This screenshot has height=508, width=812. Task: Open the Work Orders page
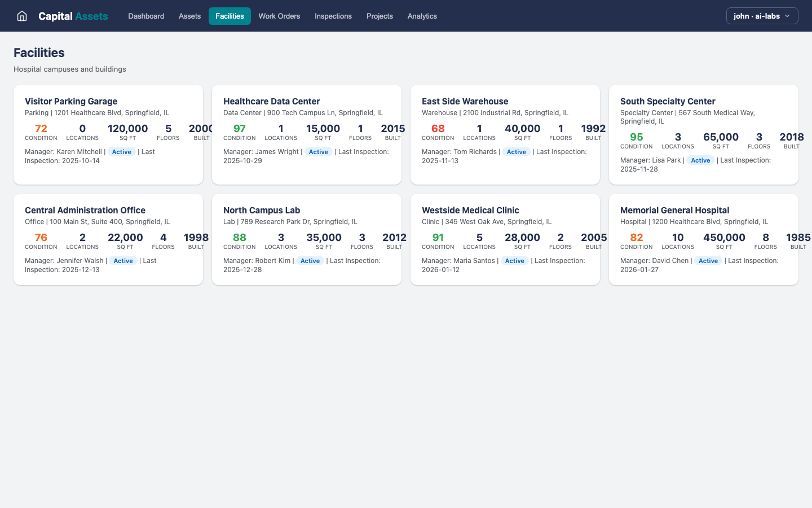pos(279,16)
